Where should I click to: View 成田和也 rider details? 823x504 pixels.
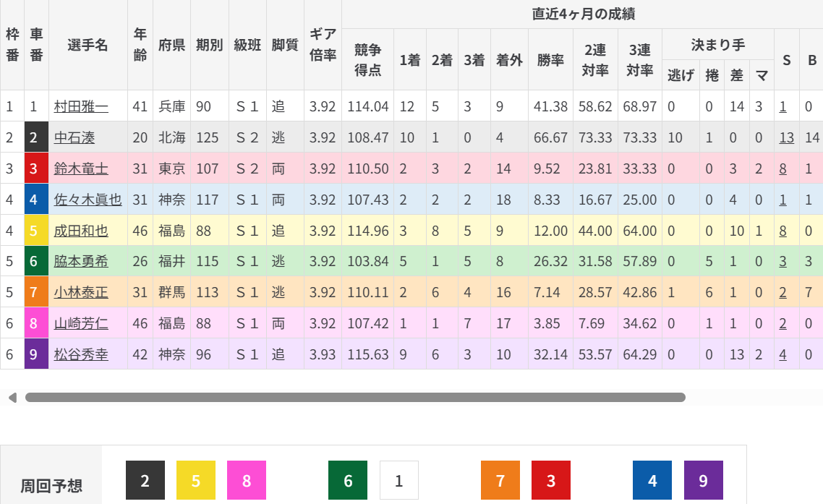[81, 231]
